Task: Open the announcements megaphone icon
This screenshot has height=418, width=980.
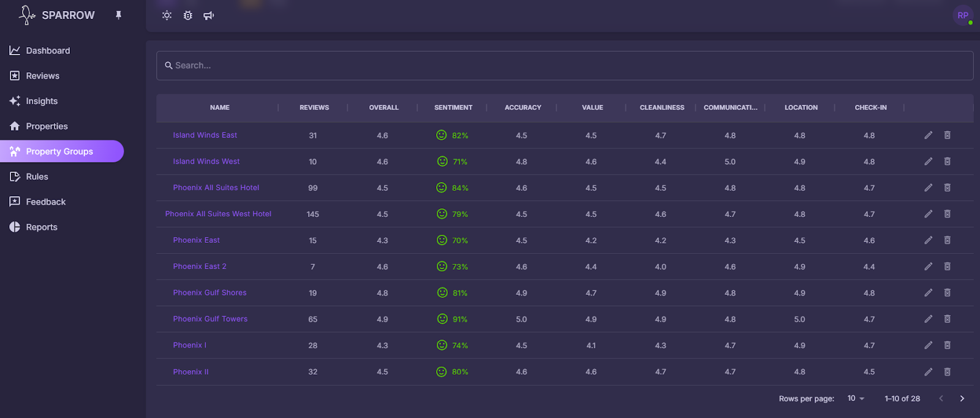Action: point(209,15)
